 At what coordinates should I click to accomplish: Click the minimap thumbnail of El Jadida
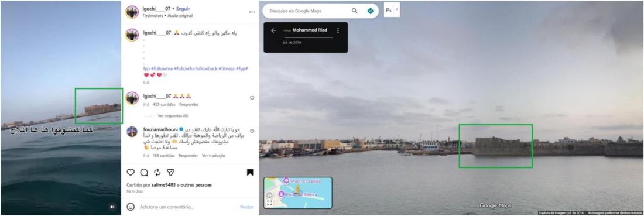pyautogui.click(x=298, y=193)
